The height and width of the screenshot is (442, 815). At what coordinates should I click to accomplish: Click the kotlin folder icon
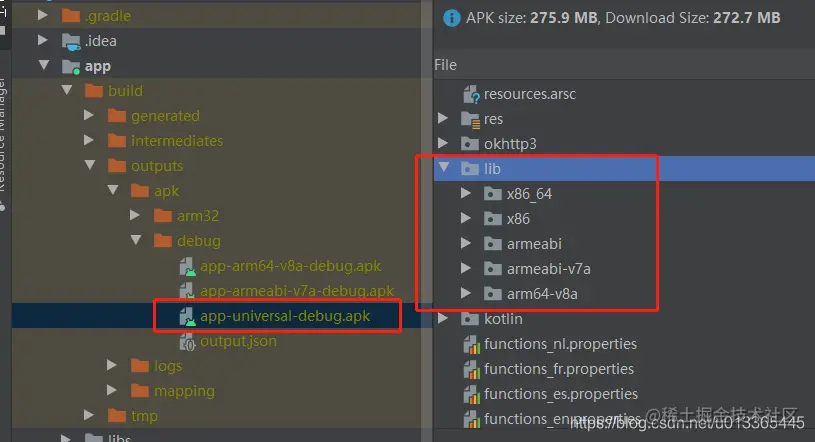point(470,319)
